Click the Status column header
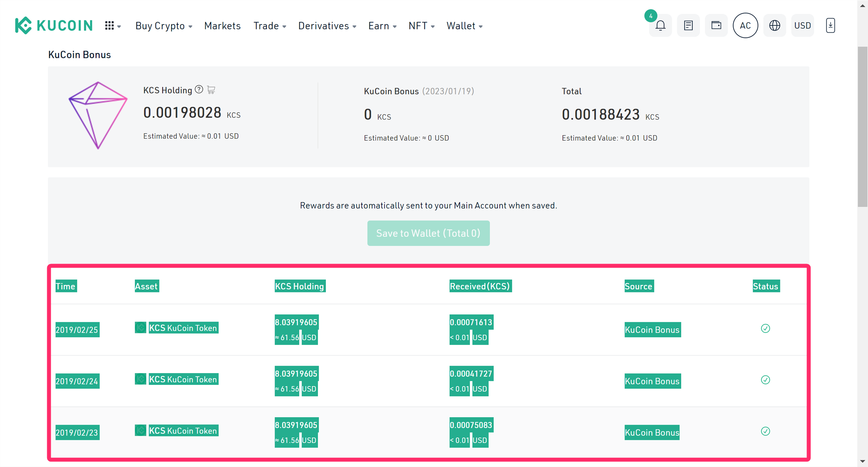This screenshot has width=868, height=467. coord(766,286)
